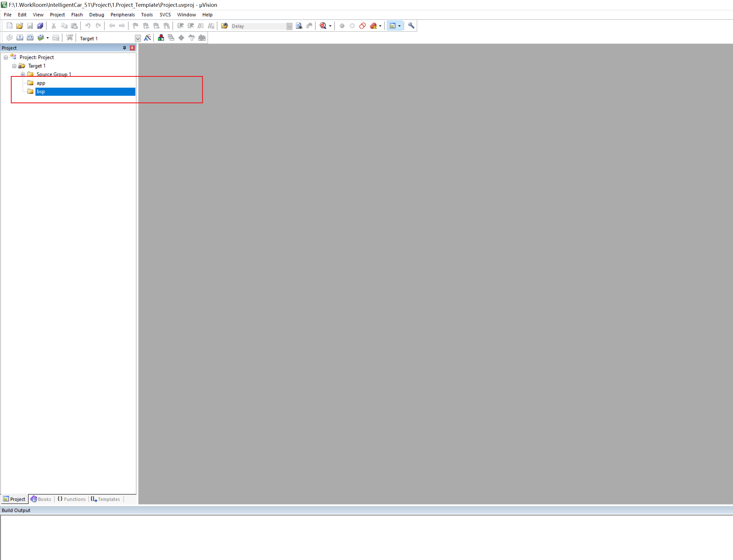
Task: Open the Project menu
Action: [58, 15]
